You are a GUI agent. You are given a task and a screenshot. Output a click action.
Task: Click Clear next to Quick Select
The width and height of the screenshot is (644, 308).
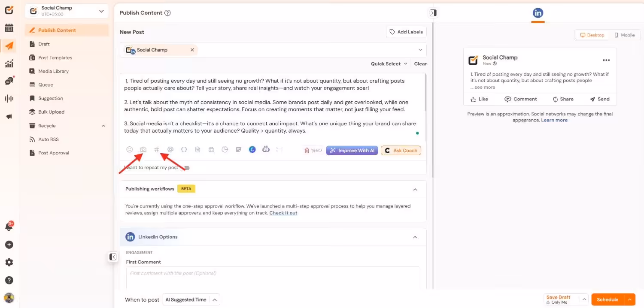[x=420, y=64]
